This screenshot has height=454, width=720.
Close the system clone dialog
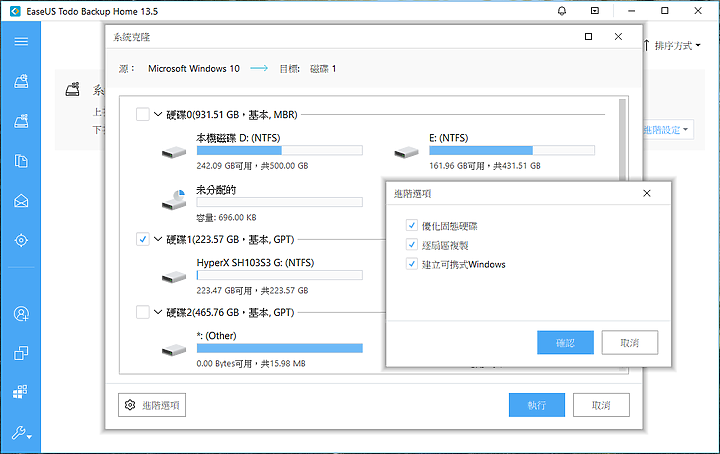tap(618, 37)
